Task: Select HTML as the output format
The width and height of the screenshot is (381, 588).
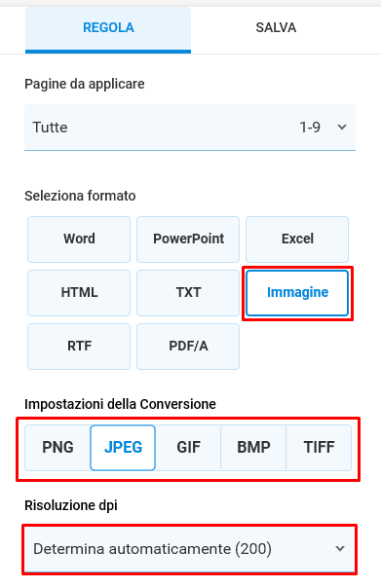Action: click(79, 292)
